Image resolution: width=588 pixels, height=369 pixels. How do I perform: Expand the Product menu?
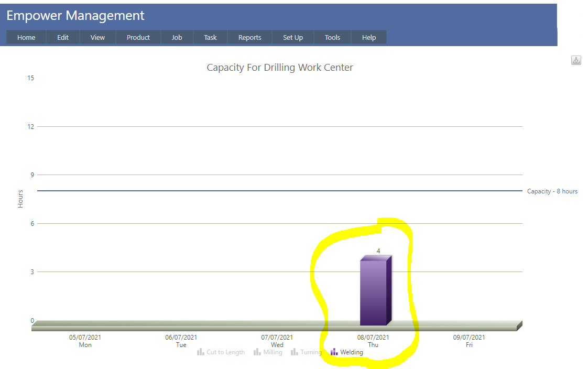[x=138, y=38]
